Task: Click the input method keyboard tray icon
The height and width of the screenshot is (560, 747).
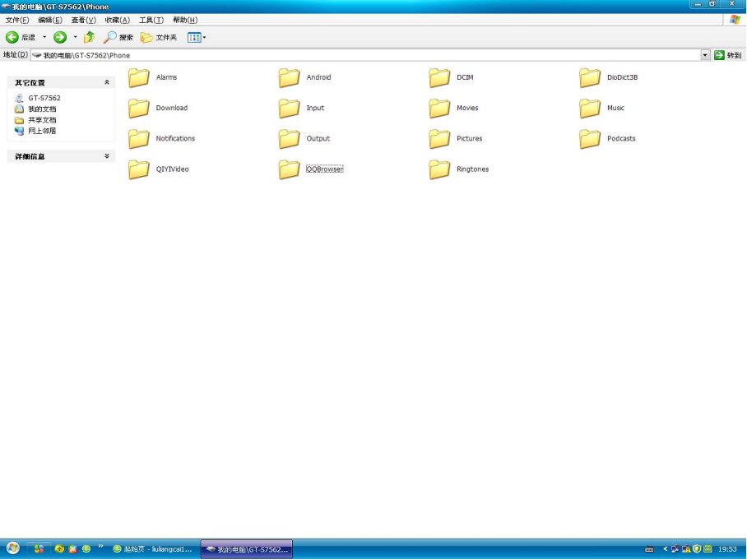Action: coord(649,549)
